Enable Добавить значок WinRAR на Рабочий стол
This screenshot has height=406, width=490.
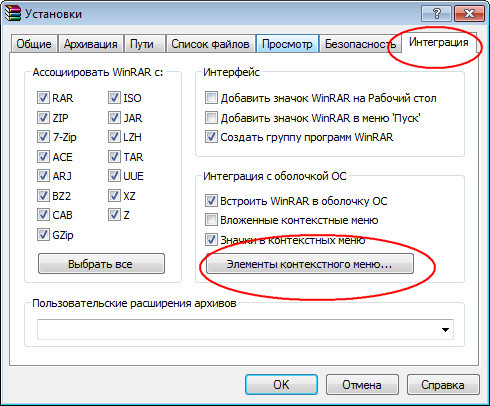211,98
